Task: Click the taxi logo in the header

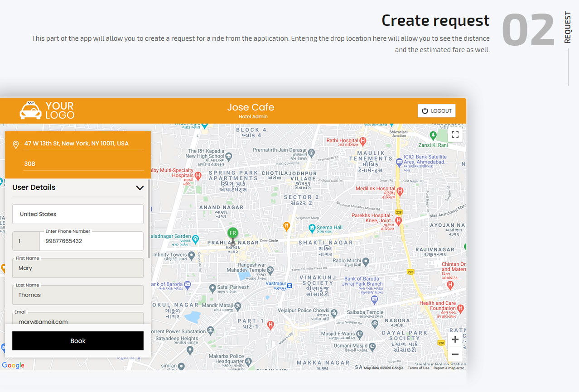Action: coord(30,110)
